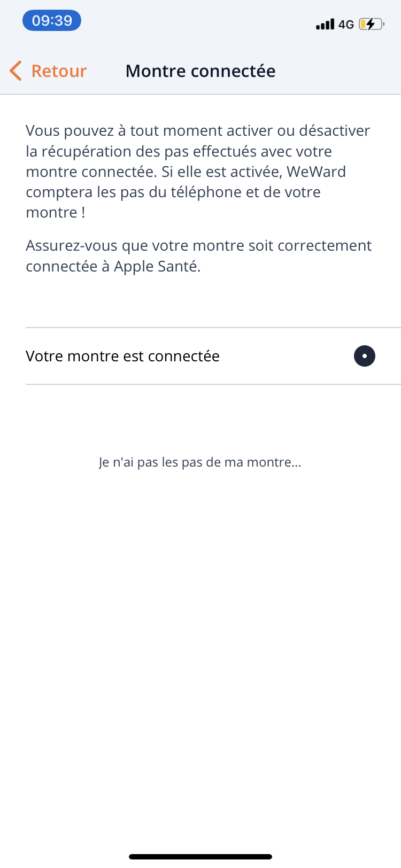Tap the blank area below the help link
The height and width of the screenshot is (868, 401).
click(200, 641)
